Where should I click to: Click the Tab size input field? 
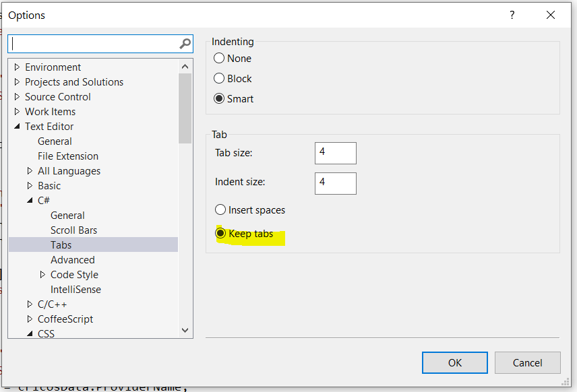[x=335, y=153]
